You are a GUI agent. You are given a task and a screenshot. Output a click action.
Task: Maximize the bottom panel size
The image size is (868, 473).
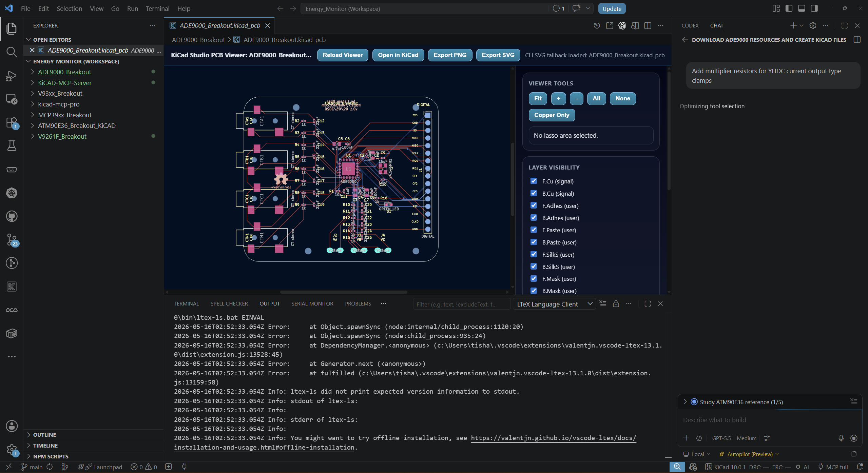(x=648, y=304)
